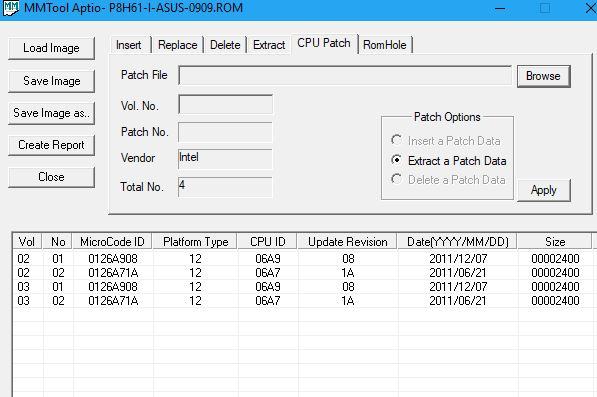This screenshot has height=397, width=597.
Task: Click CPU ID 06A9 in Vol 03 row
Action: click(268, 287)
